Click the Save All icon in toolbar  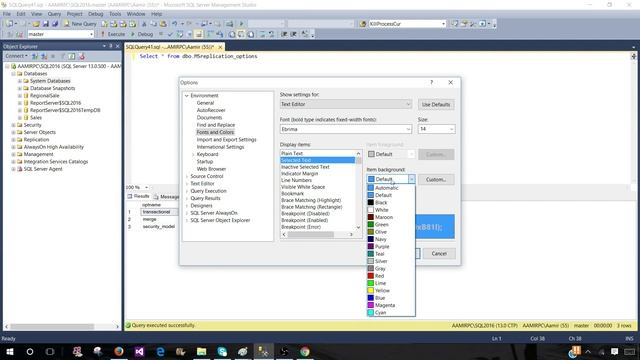[x=55, y=24]
